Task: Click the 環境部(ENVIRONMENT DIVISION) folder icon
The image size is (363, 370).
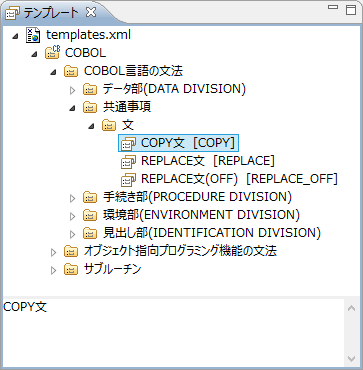Action: [90, 215]
